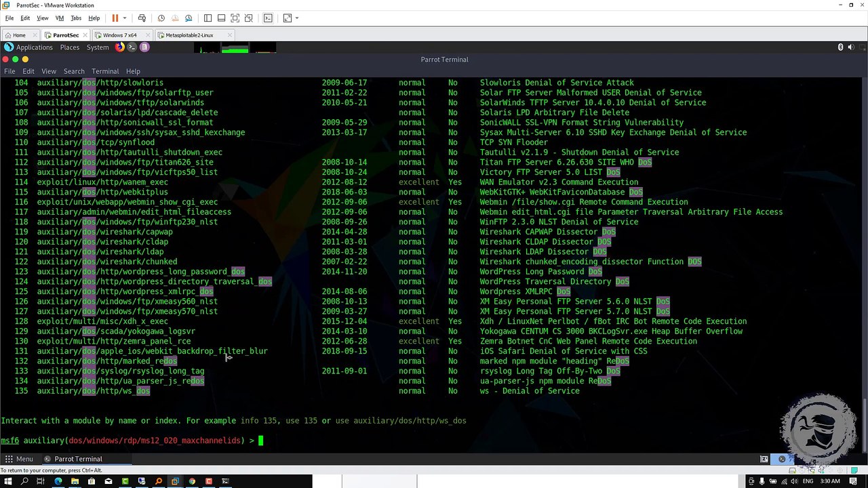Click the purple notes launcher in Parrot panel
868x488 pixels.
pyautogui.click(x=144, y=47)
